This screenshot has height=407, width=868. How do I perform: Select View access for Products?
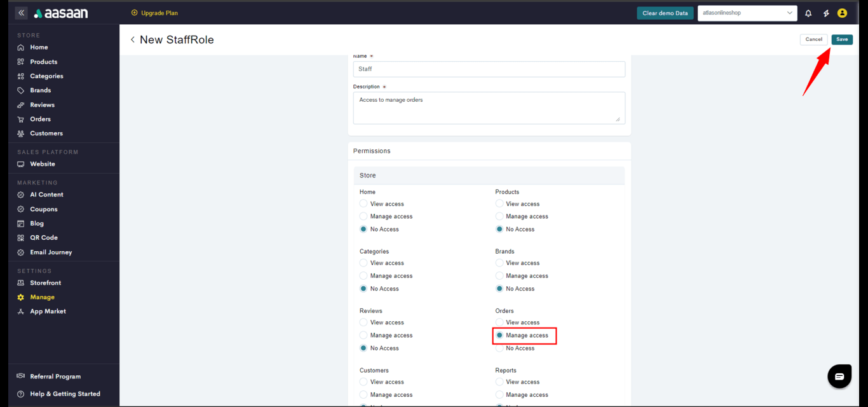(499, 203)
